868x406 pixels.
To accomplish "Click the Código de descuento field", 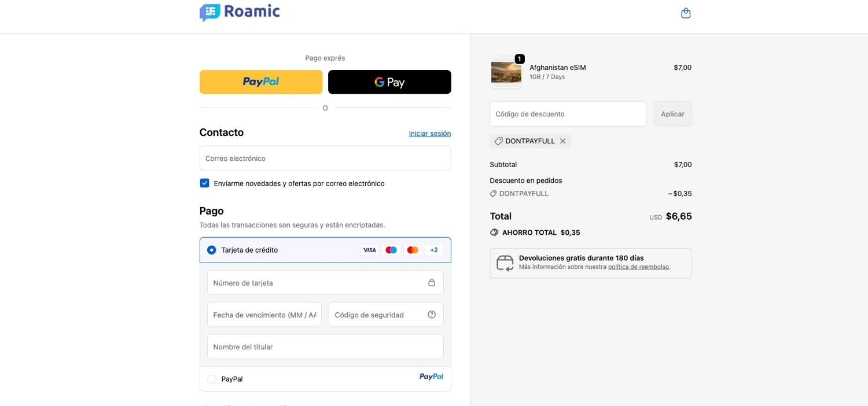I will (568, 114).
